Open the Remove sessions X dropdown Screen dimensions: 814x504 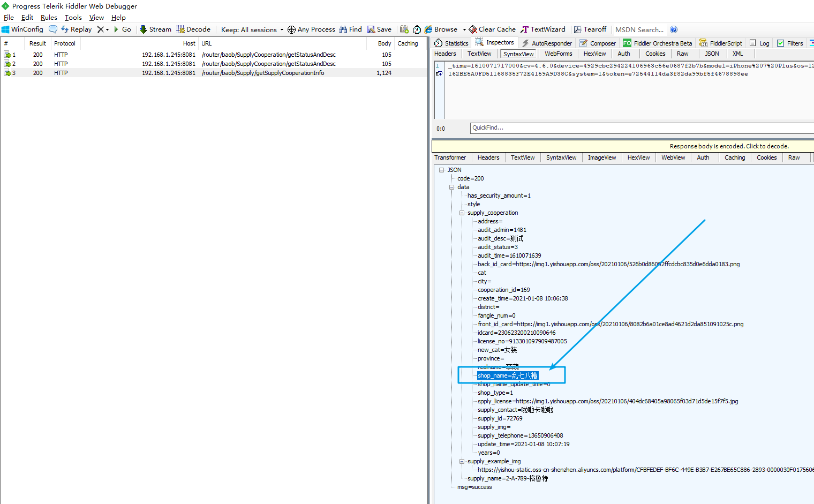[x=102, y=29]
